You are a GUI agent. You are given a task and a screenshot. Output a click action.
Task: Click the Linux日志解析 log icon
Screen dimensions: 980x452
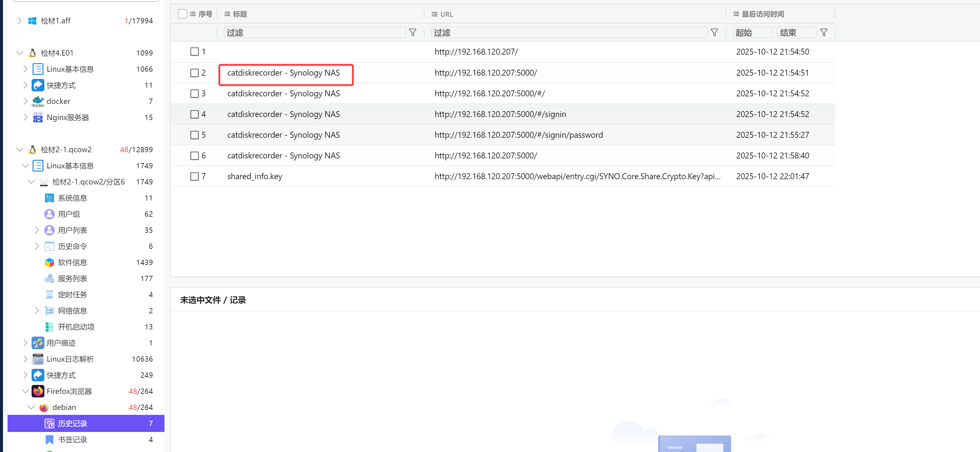point(38,359)
